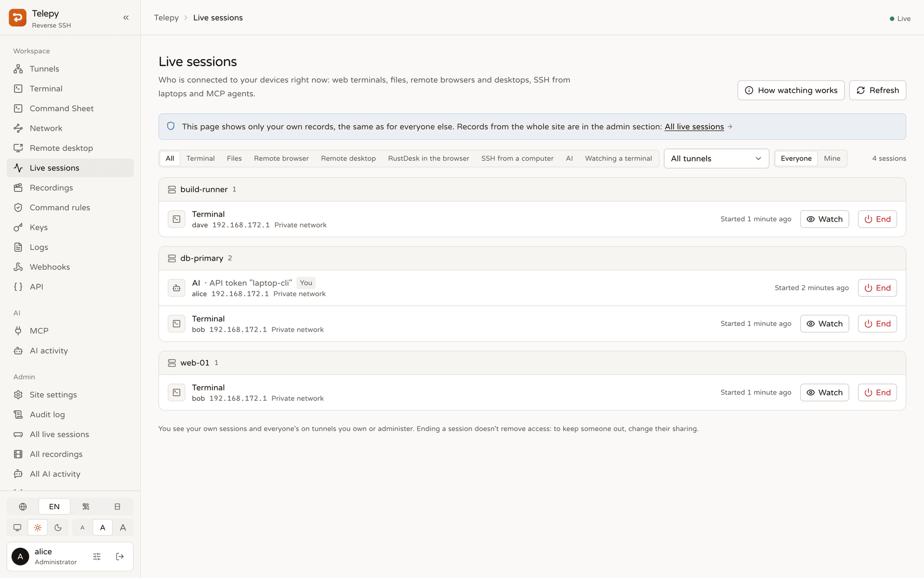Click the build-runner group header
The width and height of the screenshot is (924, 578).
[532, 189]
